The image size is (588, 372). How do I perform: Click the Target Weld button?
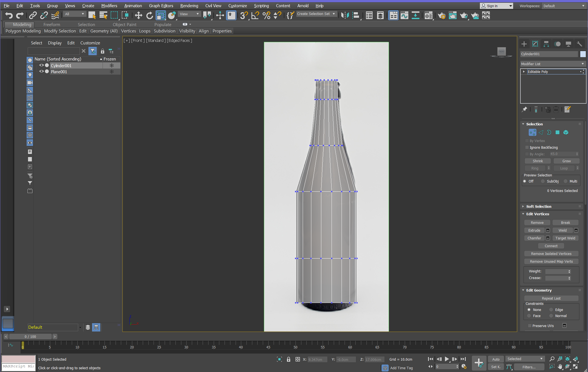565,238
